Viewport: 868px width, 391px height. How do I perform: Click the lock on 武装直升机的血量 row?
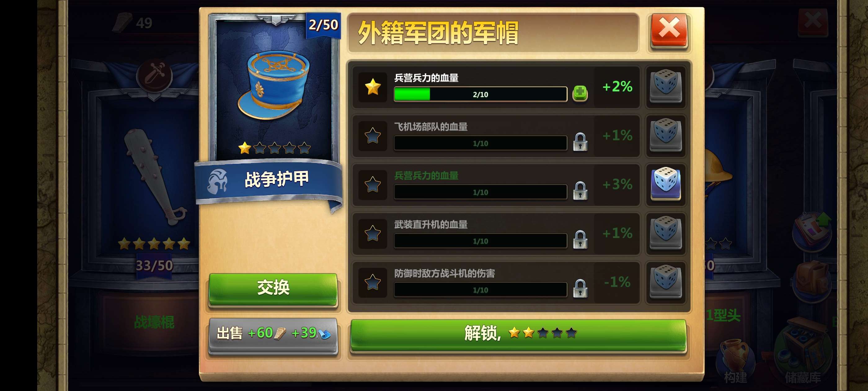coord(580,240)
